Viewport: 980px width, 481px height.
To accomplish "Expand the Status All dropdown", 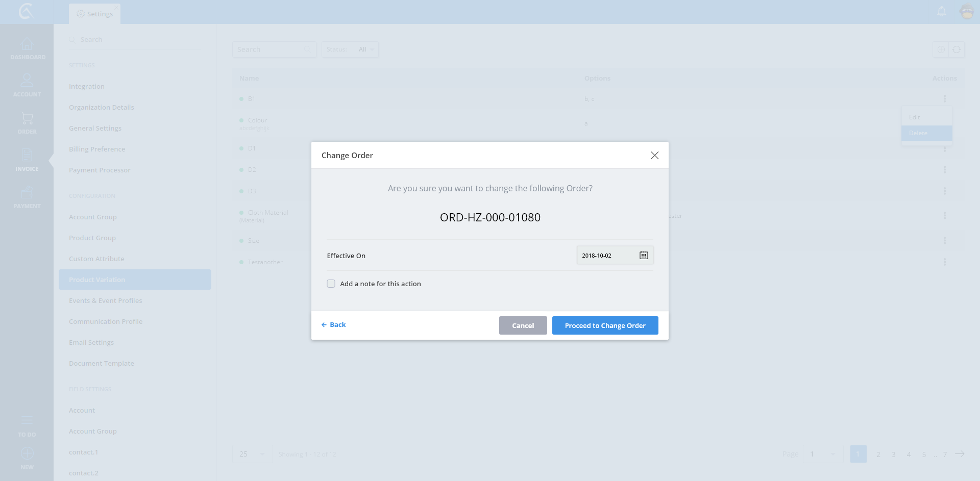I will point(350,49).
